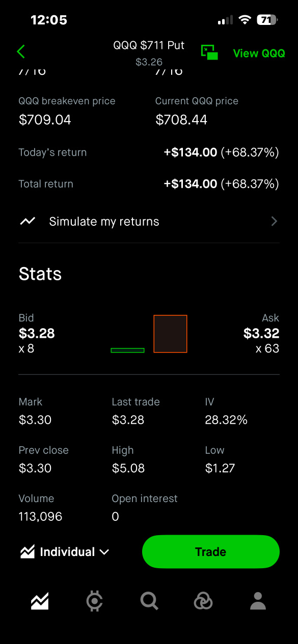Tap the QQQ $711 Put title
This screenshot has width=298, height=644.
(x=149, y=46)
